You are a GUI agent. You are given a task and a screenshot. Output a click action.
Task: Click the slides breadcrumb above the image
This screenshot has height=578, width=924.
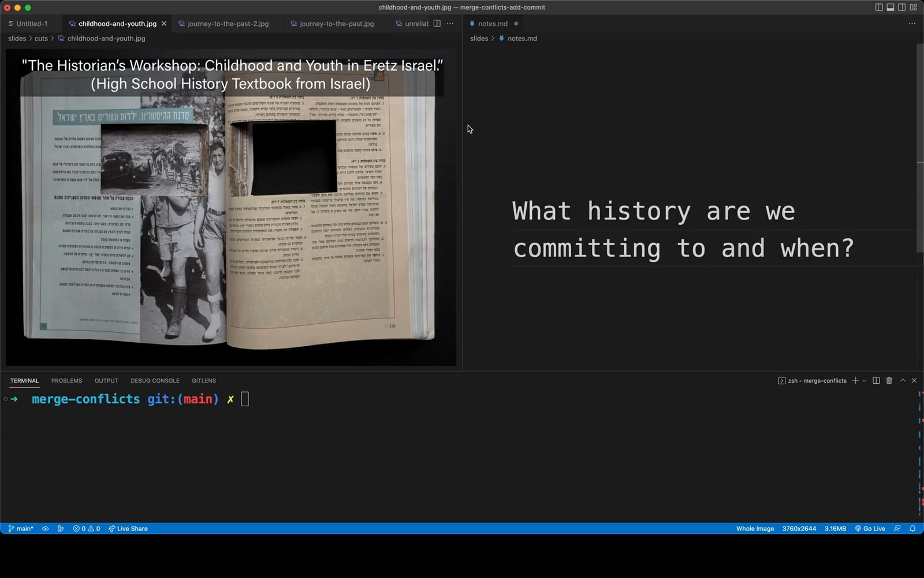[x=17, y=38]
